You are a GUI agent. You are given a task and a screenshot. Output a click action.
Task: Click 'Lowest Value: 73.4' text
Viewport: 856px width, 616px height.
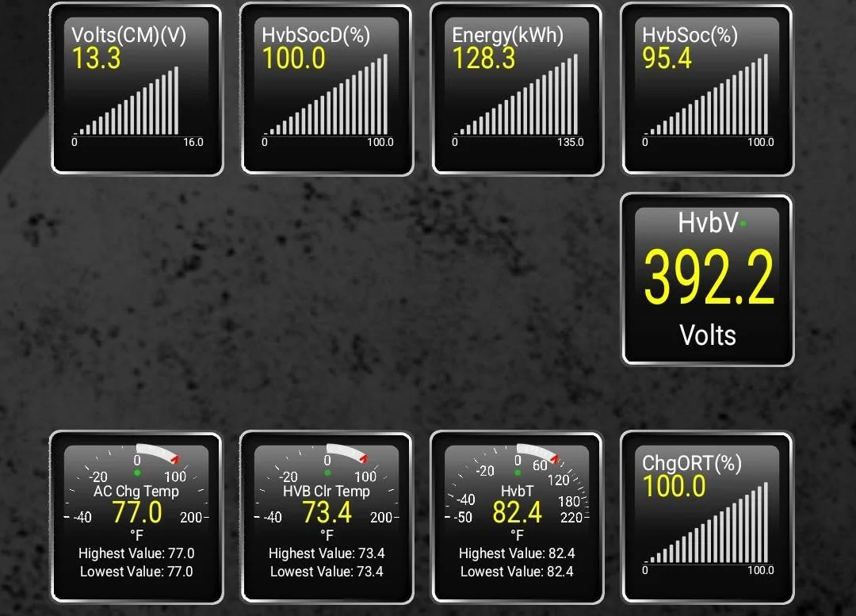[x=327, y=572]
